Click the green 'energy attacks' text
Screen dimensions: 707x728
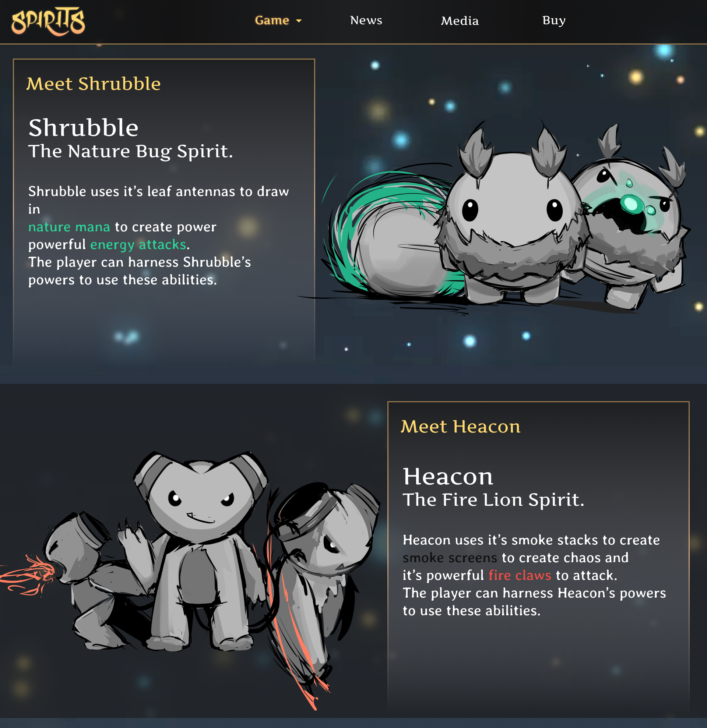tap(138, 245)
